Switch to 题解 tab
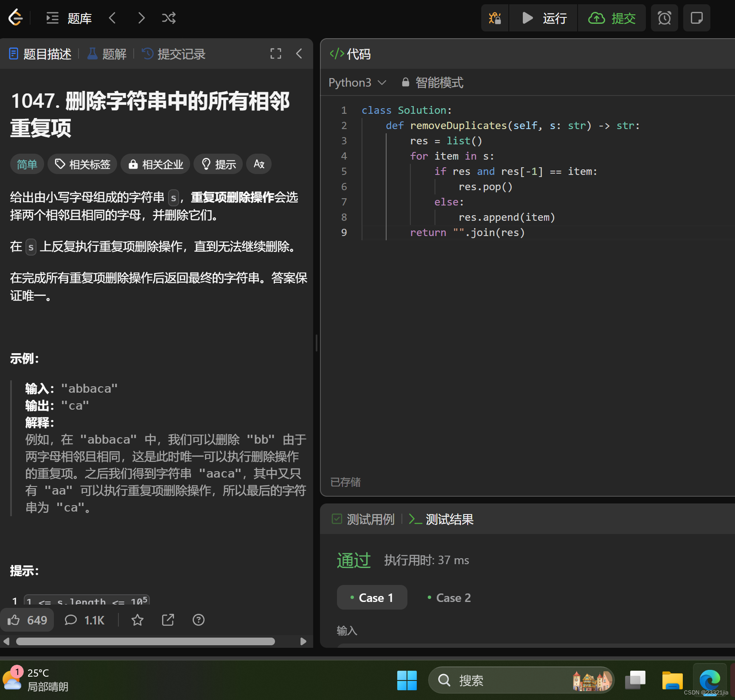This screenshot has height=700, width=735. coord(107,54)
